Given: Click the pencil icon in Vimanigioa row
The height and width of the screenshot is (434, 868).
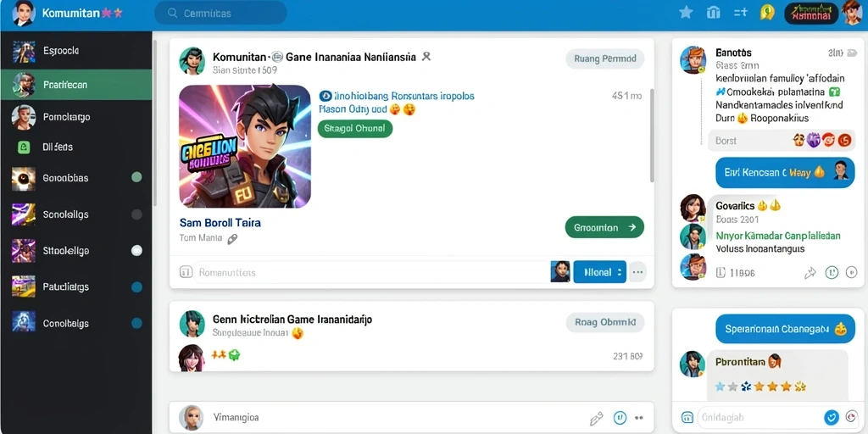Looking at the screenshot, I should 596,418.
